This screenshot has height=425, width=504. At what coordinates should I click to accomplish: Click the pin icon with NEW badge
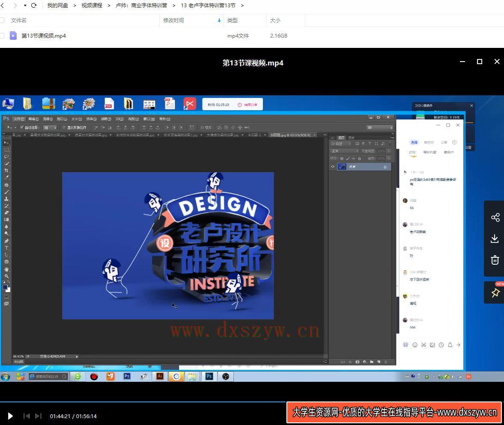click(x=495, y=293)
